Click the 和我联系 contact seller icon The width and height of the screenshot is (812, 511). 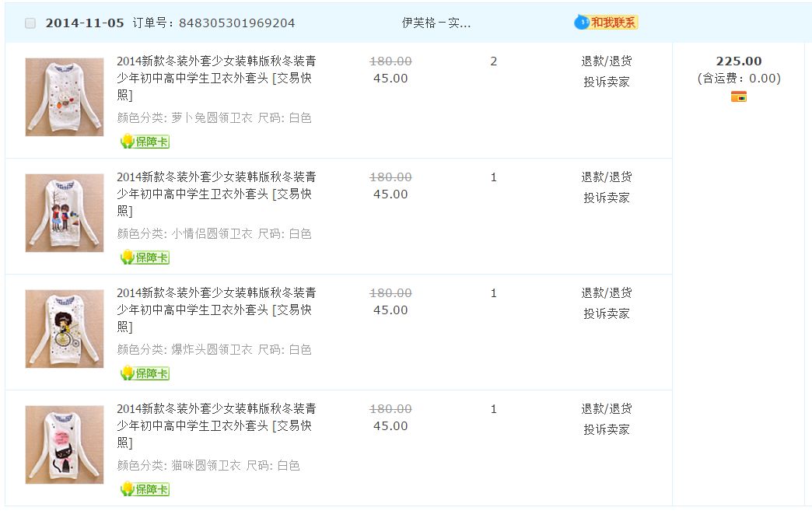606,23
